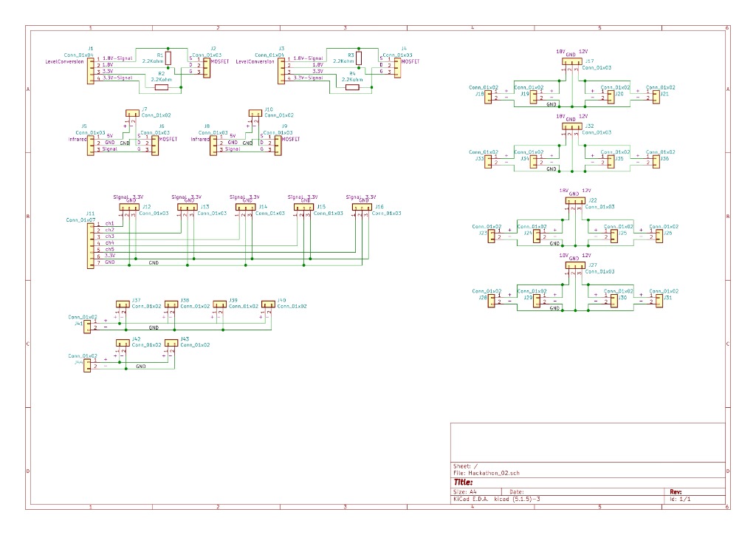This screenshot has width=756, height=535.
Task: Click the KiCad E.D.A. version text
Action: 497,500
